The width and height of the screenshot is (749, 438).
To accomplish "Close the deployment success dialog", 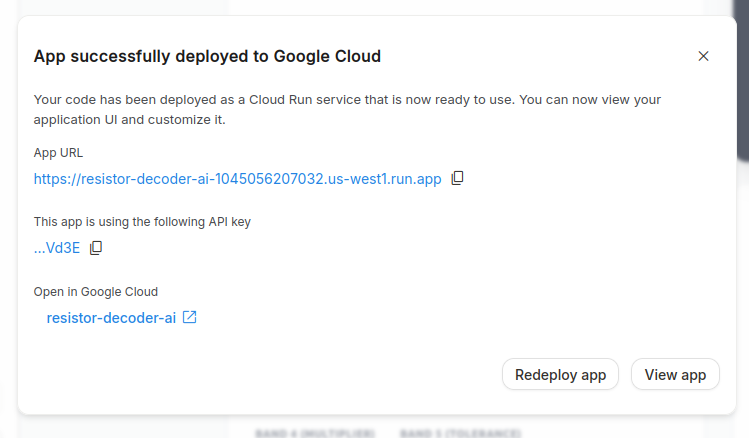I will (x=703, y=56).
